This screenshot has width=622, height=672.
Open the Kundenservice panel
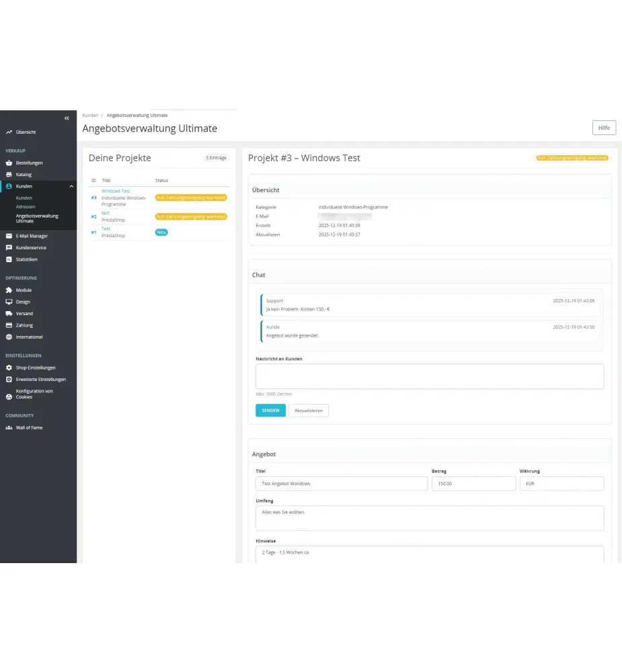(x=32, y=247)
